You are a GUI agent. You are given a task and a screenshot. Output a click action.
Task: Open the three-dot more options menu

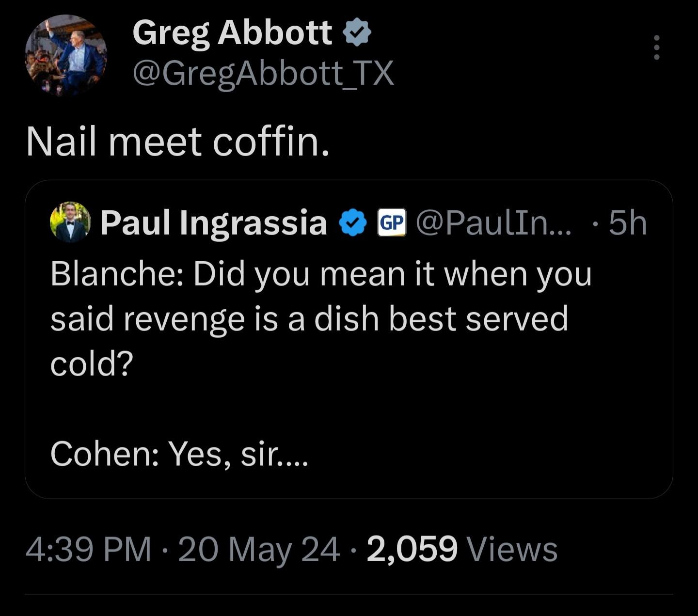(656, 47)
